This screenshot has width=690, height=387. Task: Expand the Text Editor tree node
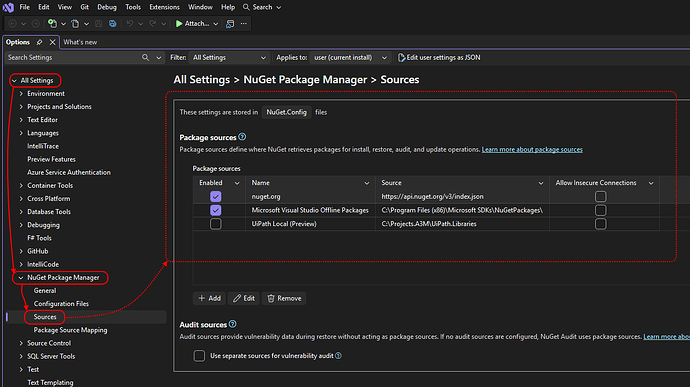click(x=21, y=120)
